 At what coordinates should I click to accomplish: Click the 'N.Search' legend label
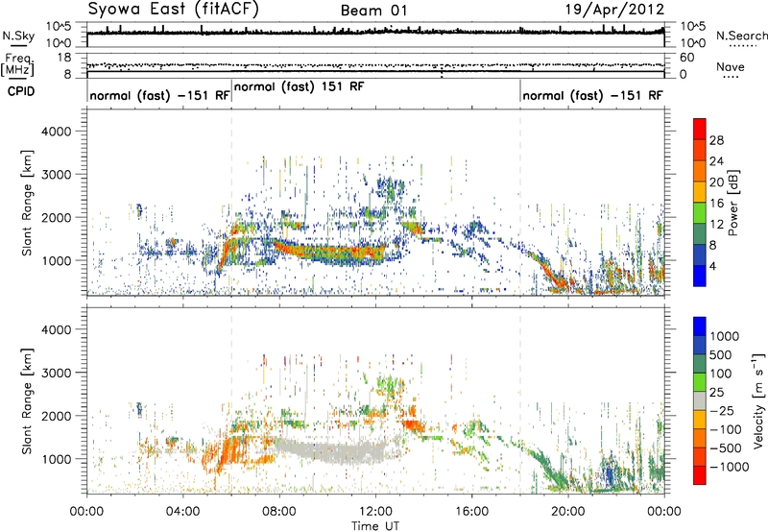(741, 36)
